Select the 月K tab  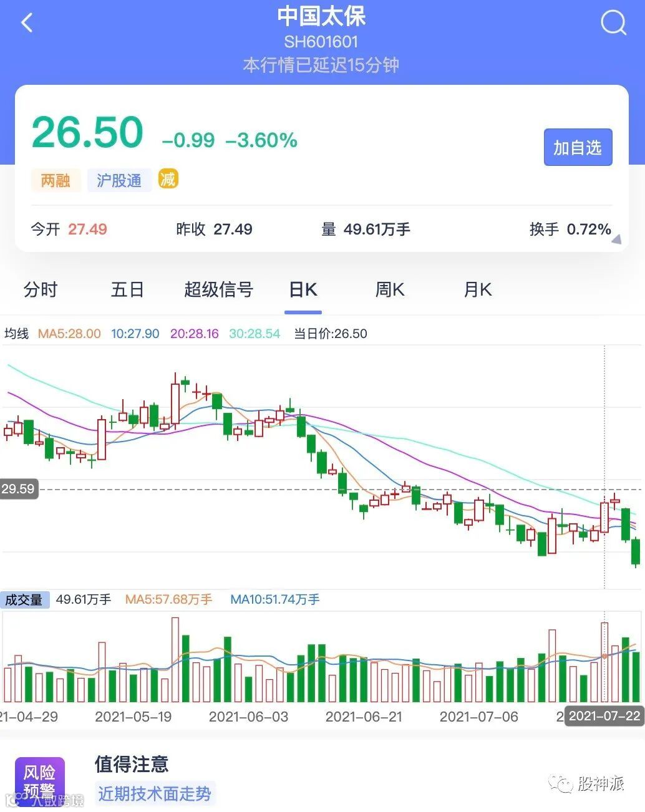477,289
